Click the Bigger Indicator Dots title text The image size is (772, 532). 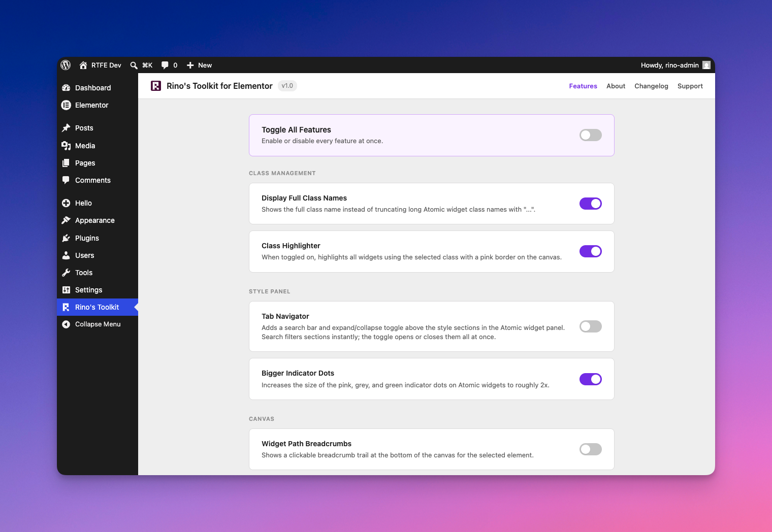(x=298, y=373)
